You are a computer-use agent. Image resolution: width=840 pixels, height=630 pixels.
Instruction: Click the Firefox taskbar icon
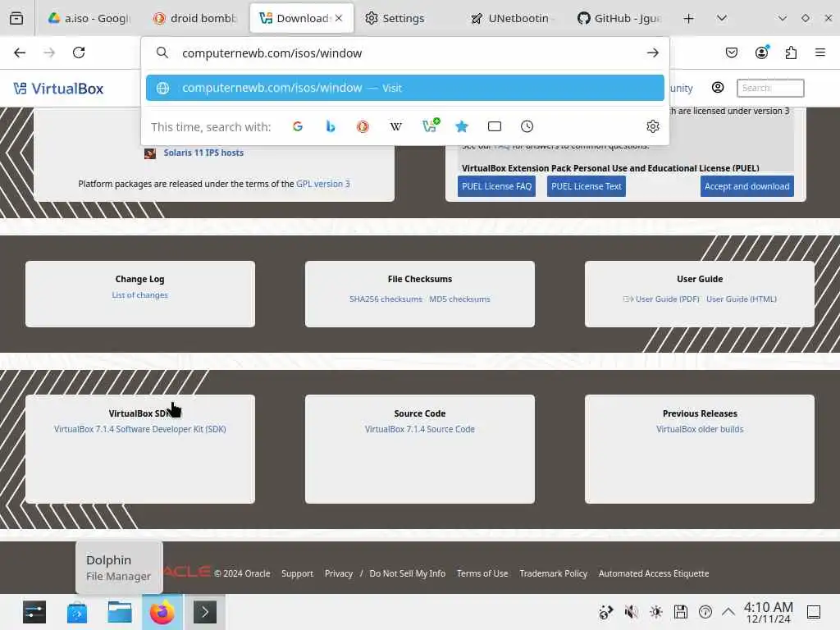pos(162,612)
